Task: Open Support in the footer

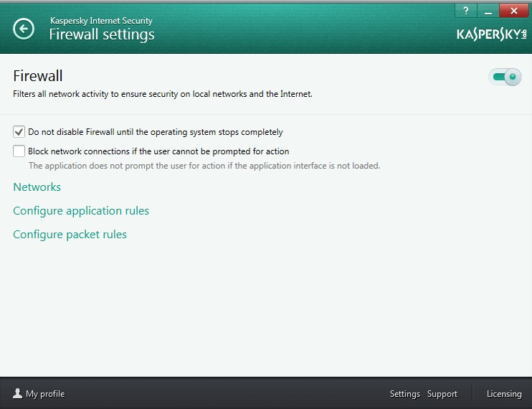Action: pyautogui.click(x=442, y=394)
